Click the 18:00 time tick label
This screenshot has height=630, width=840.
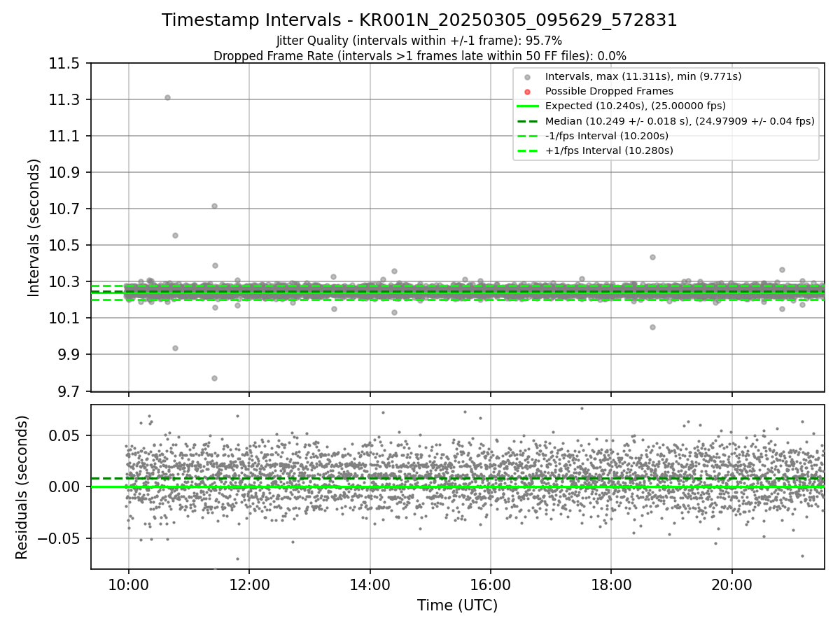(x=611, y=584)
